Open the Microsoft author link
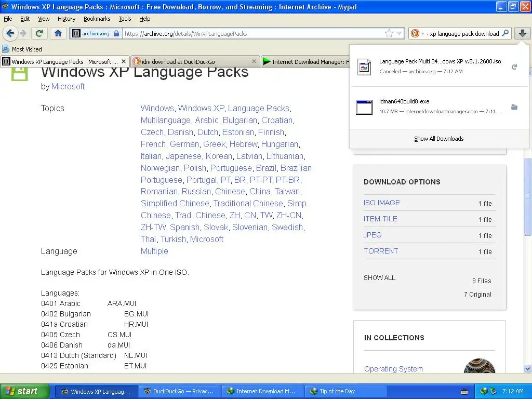The image size is (532, 399). pyautogui.click(x=68, y=87)
